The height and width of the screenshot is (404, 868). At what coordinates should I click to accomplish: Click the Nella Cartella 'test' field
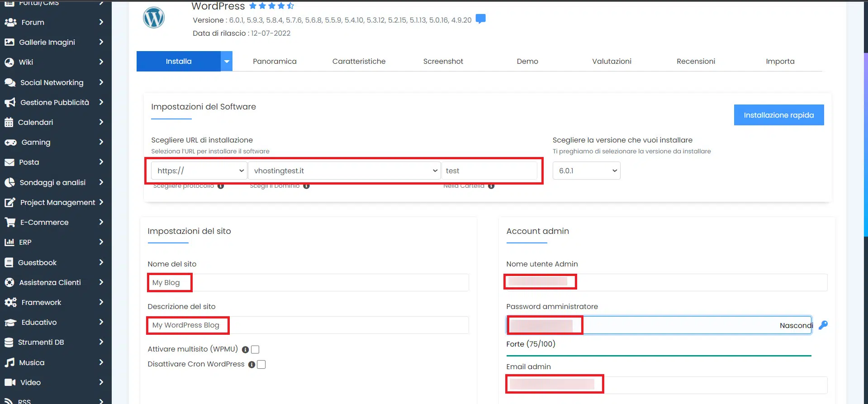pyautogui.click(x=489, y=171)
